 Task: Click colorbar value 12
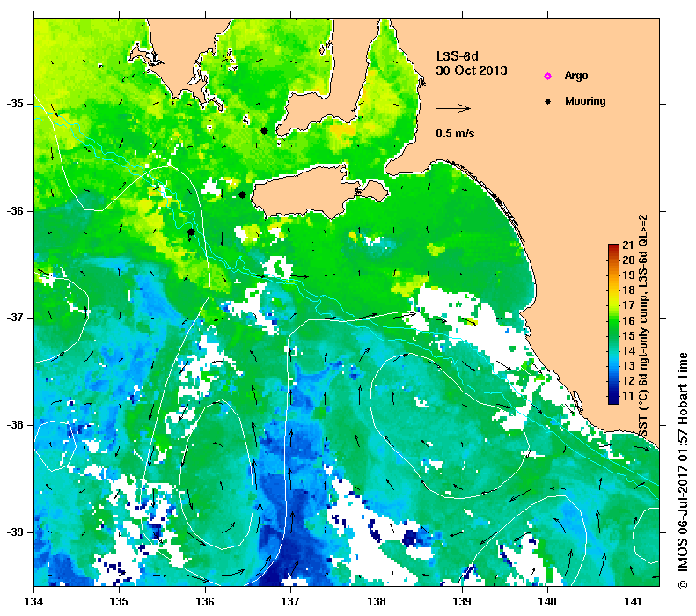[x=628, y=381]
